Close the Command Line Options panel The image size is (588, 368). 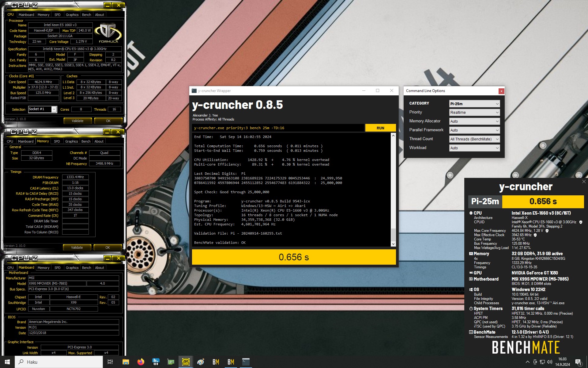501,91
